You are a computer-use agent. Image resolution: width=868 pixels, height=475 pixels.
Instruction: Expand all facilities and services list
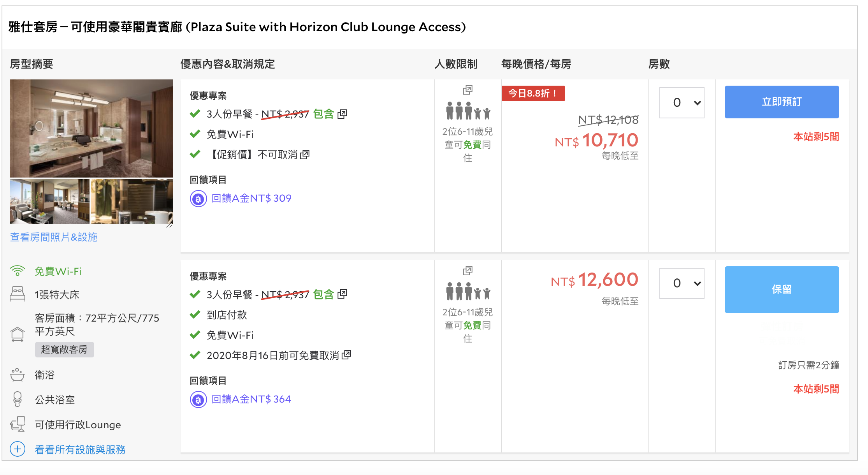pos(80,450)
